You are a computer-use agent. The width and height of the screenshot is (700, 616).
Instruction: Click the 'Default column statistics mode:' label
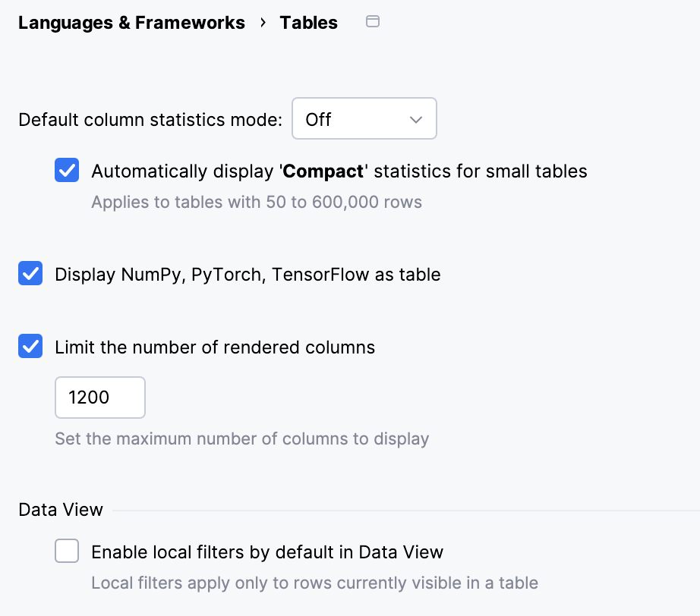click(x=150, y=120)
